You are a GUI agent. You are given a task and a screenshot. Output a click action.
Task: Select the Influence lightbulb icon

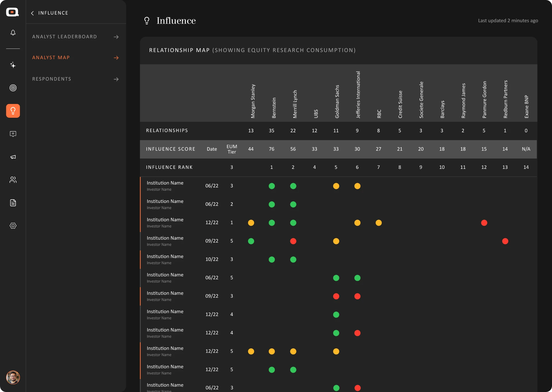[13, 111]
